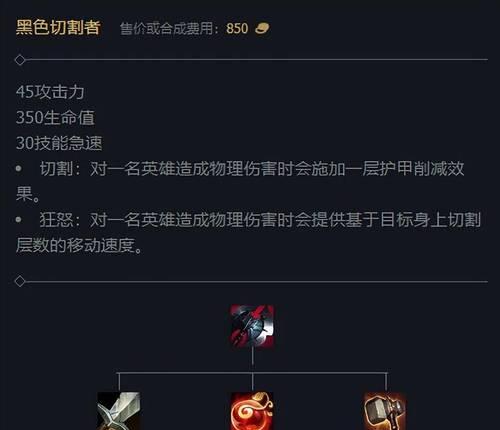Click the bullet point before 狂怒

coord(19,219)
